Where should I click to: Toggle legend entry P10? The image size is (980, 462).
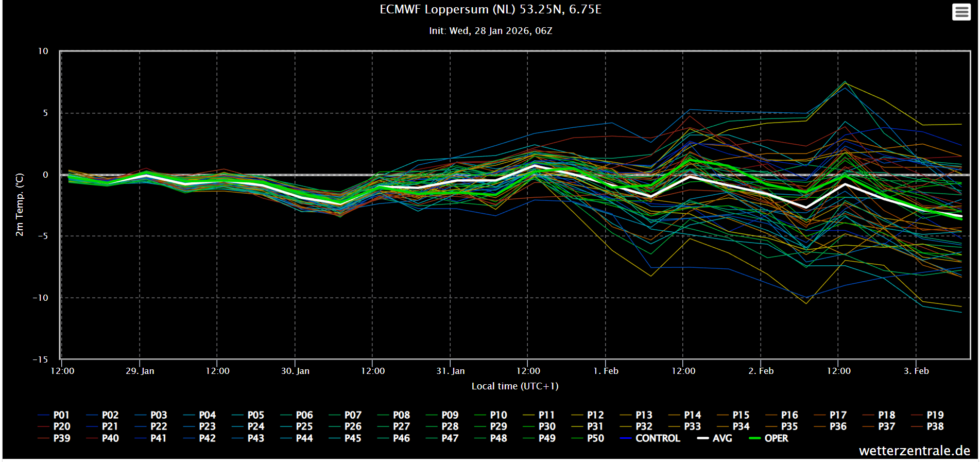(x=491, y=415)
